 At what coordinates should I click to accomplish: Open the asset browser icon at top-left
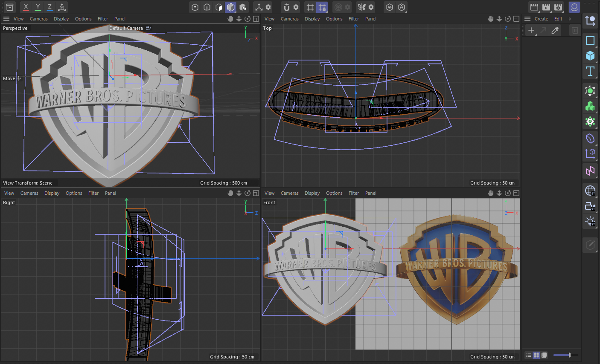[10, 7]
